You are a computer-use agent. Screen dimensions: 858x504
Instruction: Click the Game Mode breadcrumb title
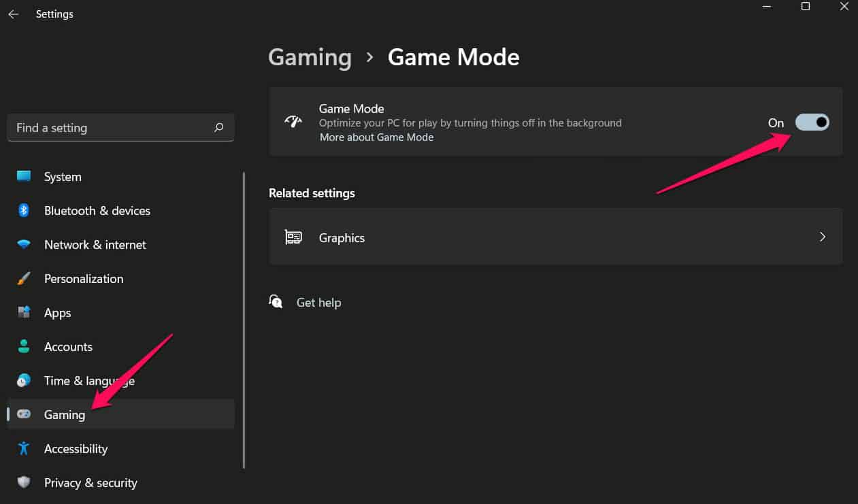tap(454, 57)
